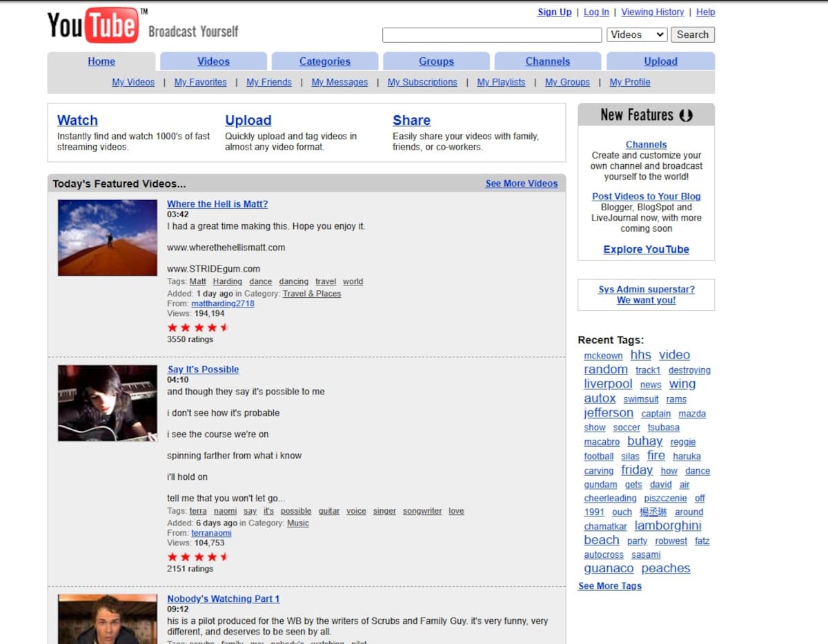This screenshot has height=644, width=828.
Task: Click the Nobody's Watching Part 1 title
Action: pyautogui.click(x=224, y=599)
